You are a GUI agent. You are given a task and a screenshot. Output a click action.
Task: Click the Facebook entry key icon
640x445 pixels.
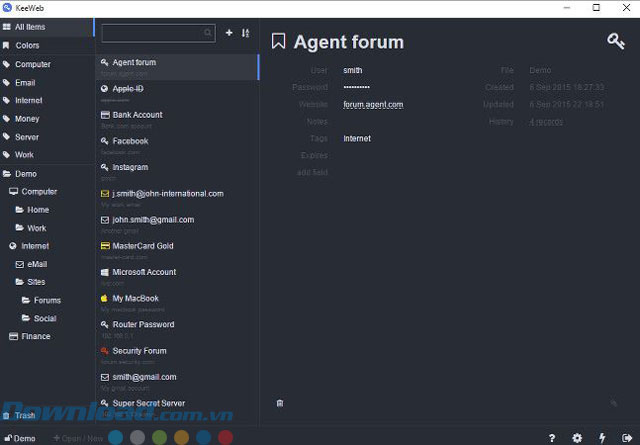tap(104, 141)
